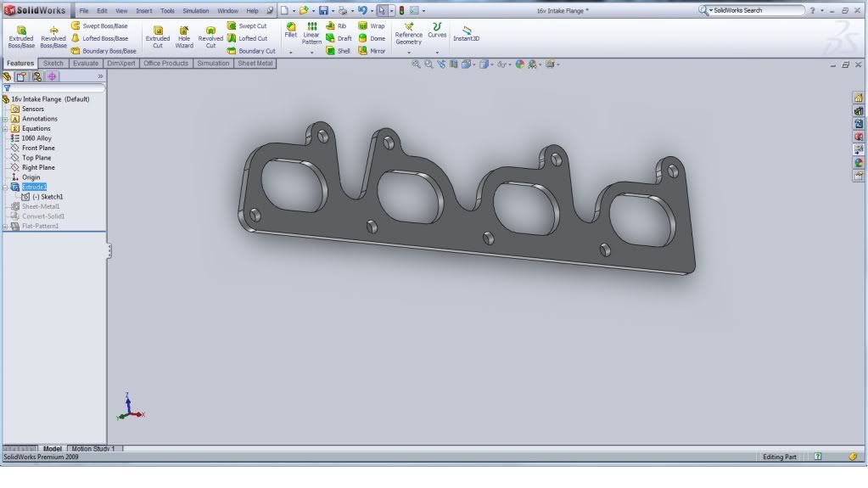Open Appearances task pane icon

point(858,163)
